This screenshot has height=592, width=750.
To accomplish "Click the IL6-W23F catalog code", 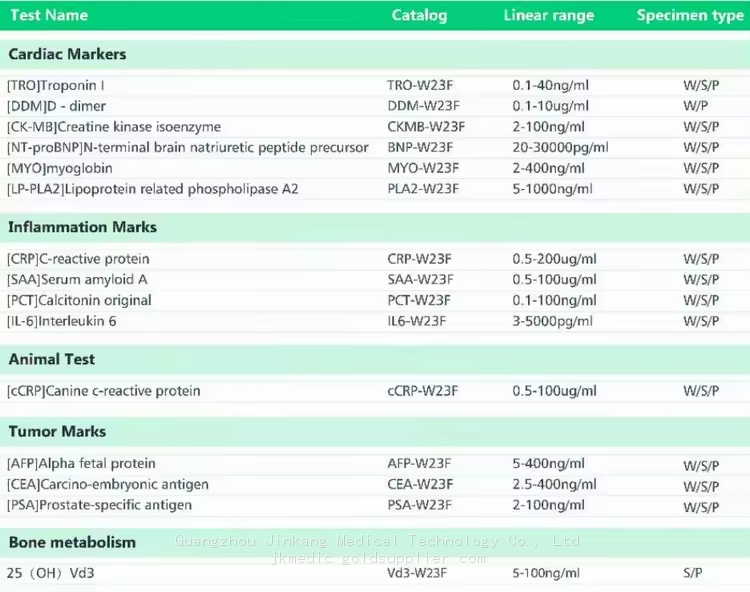I will [416, 321].
